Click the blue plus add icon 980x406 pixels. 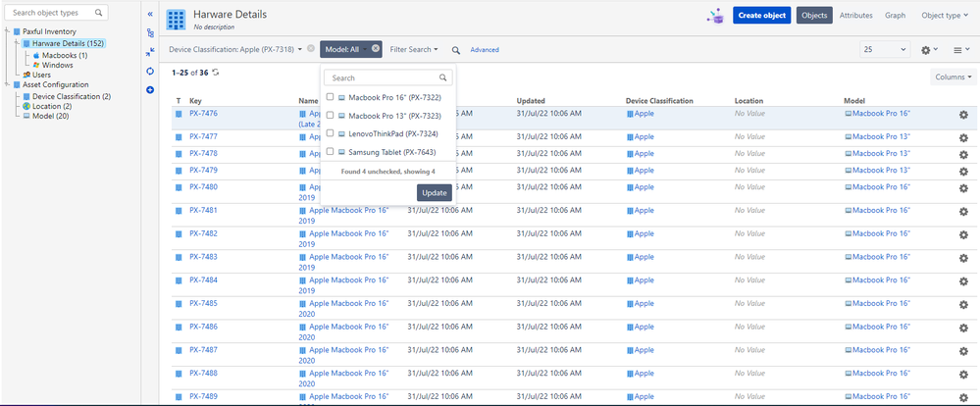(x=150, y=90)
